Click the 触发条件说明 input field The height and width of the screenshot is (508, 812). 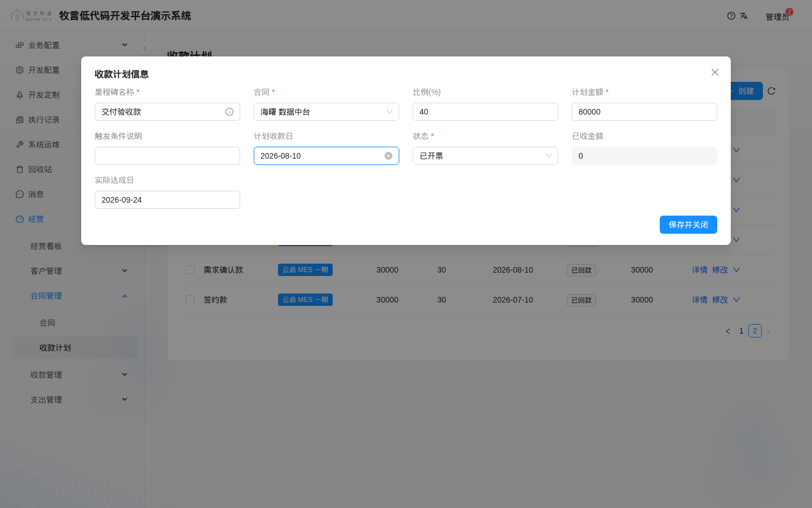pos(167,156)
